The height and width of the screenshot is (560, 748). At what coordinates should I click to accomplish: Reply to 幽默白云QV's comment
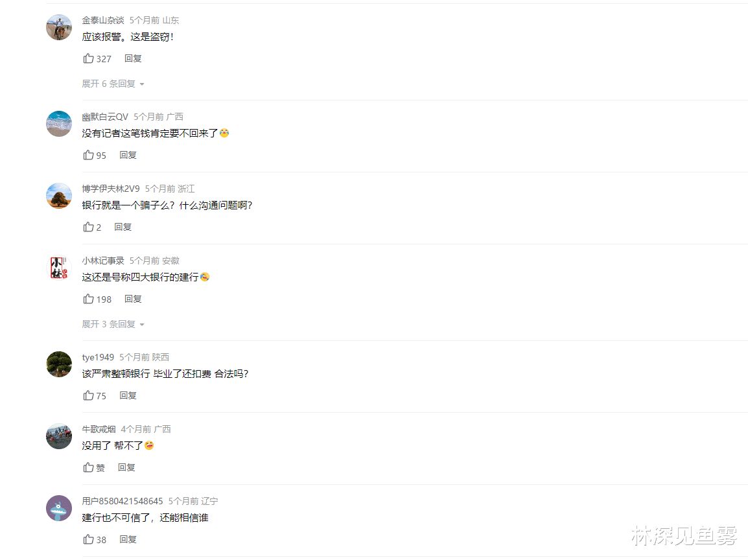pos(128,154)
